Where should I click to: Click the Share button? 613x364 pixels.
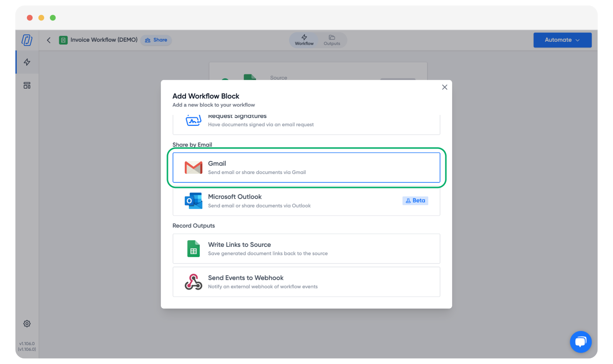tap(156, 40)
